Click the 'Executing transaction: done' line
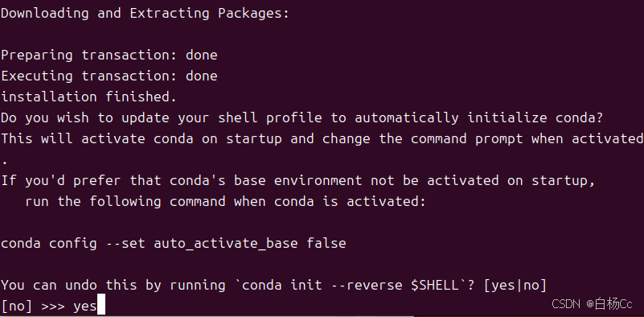Viewport: 644px width, 317px height. [109, 76]
